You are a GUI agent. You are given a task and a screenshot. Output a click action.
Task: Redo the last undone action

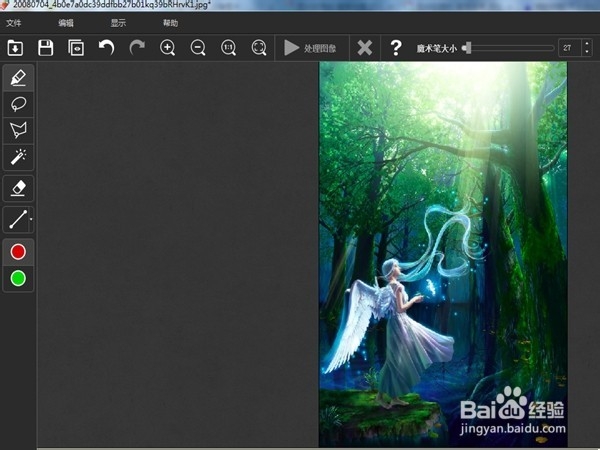click(137, 48)
